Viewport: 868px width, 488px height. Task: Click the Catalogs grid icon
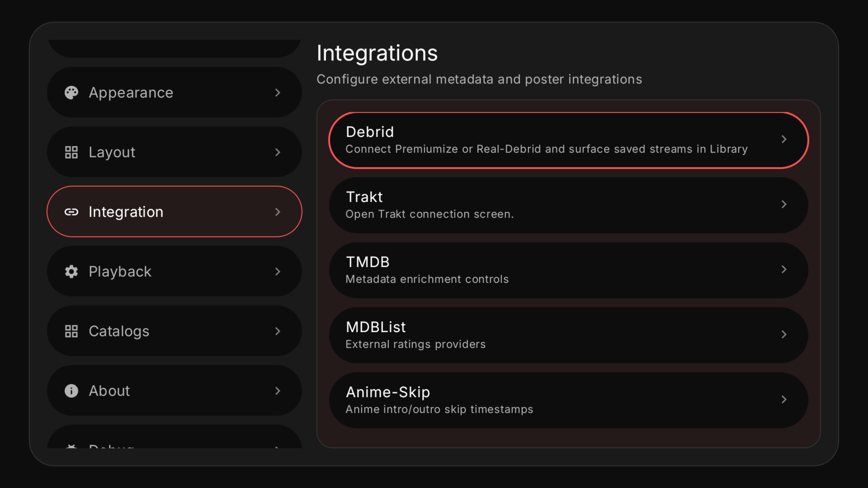[71, 331]
